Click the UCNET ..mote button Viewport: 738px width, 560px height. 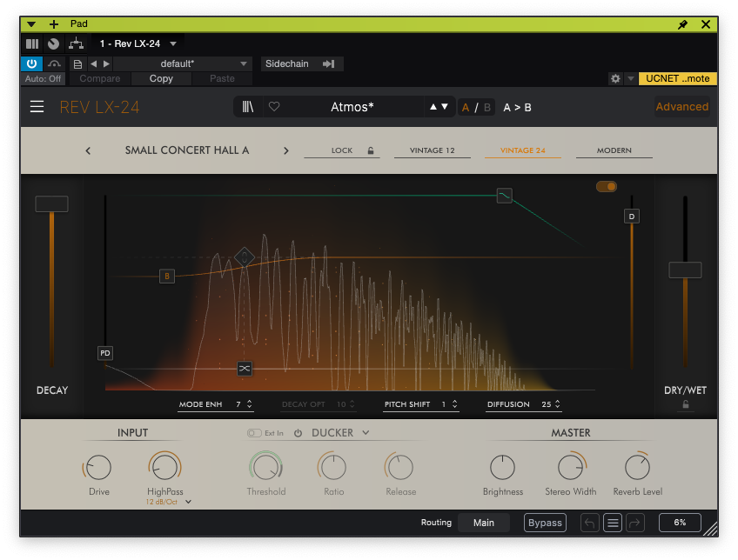[x=677, y=78]
